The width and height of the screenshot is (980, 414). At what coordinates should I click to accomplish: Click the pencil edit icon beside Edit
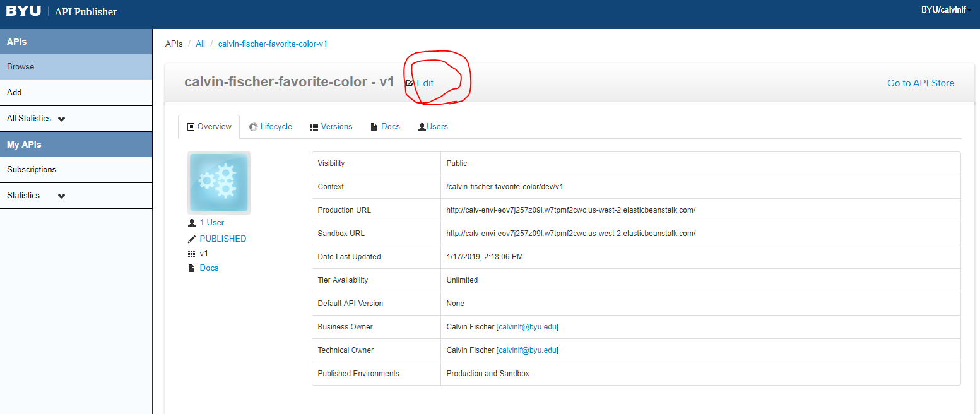[x=410, y=83]
